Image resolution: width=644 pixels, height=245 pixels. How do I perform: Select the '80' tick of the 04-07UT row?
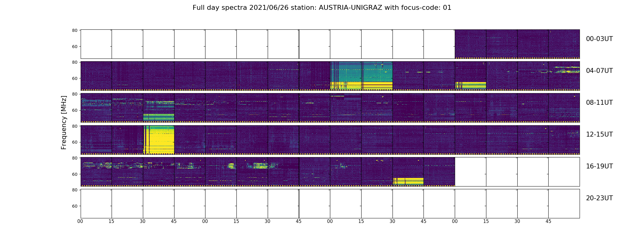coord(75,62)
